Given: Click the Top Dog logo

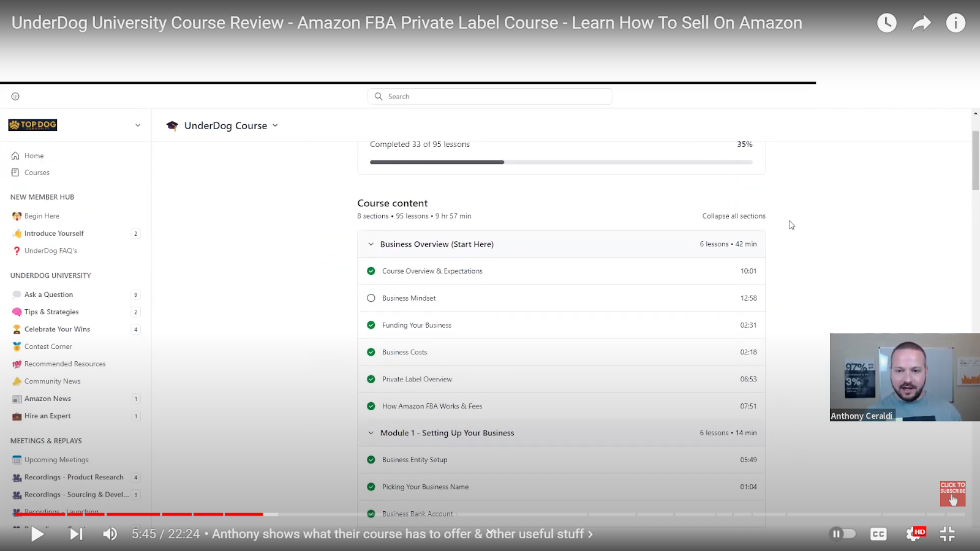Looking at the screenshot, I should tap(32, 125).
